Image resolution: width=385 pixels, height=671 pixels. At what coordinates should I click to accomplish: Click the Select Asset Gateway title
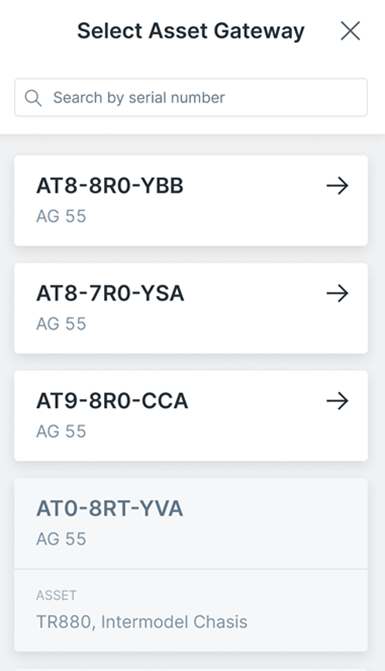[191, 31]
